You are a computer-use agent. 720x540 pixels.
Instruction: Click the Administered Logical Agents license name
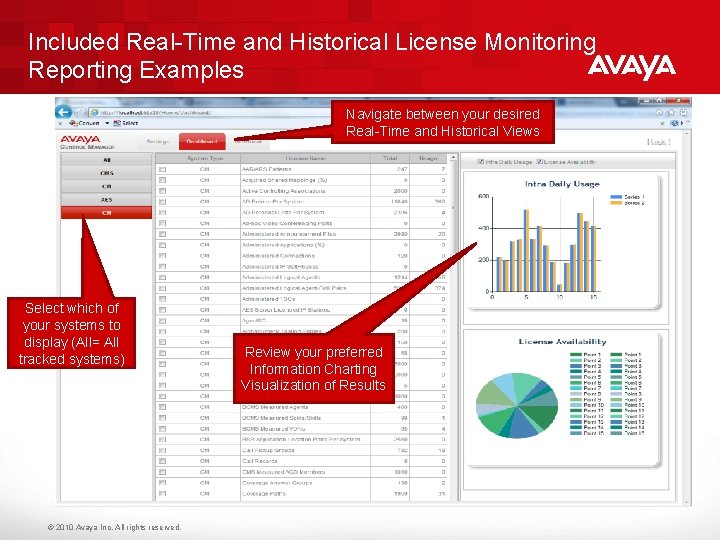pyautogui.click(x=281, y=277)
